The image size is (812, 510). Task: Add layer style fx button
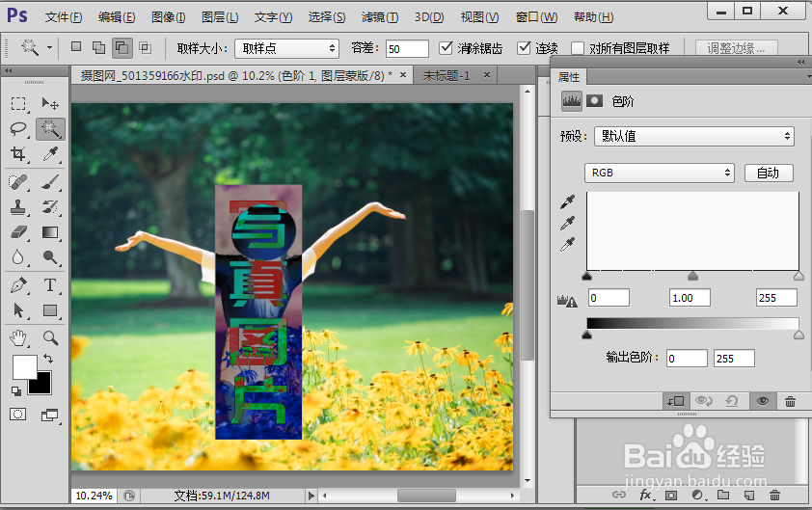tap(646, 496)
